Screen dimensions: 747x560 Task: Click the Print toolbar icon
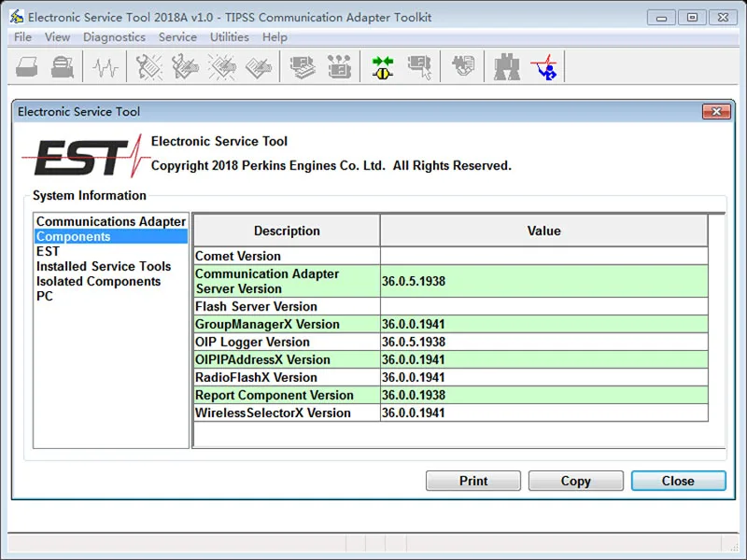pyautogui.click(x=27, y=66)
